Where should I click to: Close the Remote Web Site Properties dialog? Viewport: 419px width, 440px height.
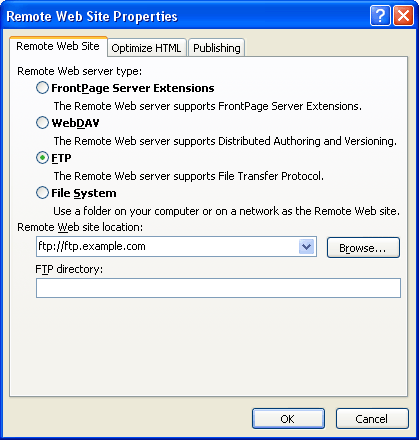[403, 15]
